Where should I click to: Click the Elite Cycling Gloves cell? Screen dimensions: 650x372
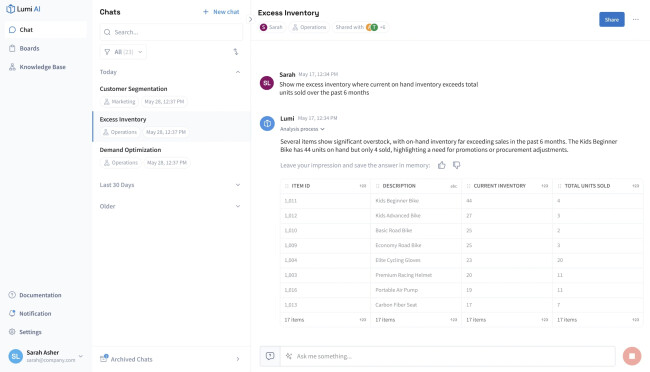[416, 260]
